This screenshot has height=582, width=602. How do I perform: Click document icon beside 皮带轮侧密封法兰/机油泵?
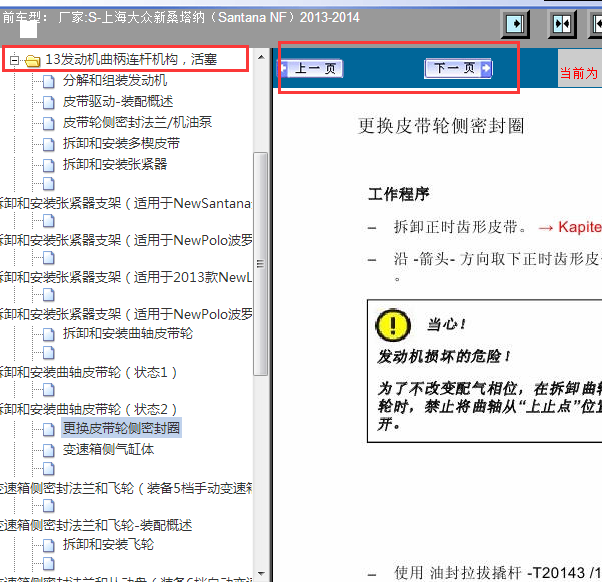(49, 123)
